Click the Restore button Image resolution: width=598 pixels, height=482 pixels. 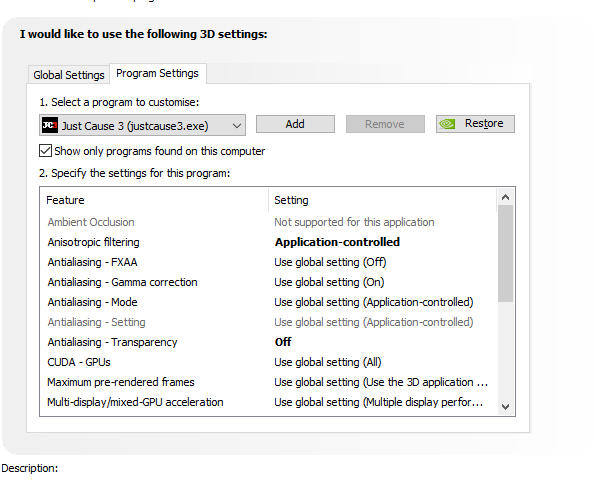[x=475, y=124]
